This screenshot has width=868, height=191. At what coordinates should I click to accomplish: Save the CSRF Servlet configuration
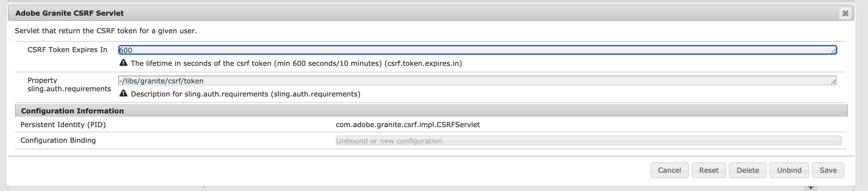point(828,170)
